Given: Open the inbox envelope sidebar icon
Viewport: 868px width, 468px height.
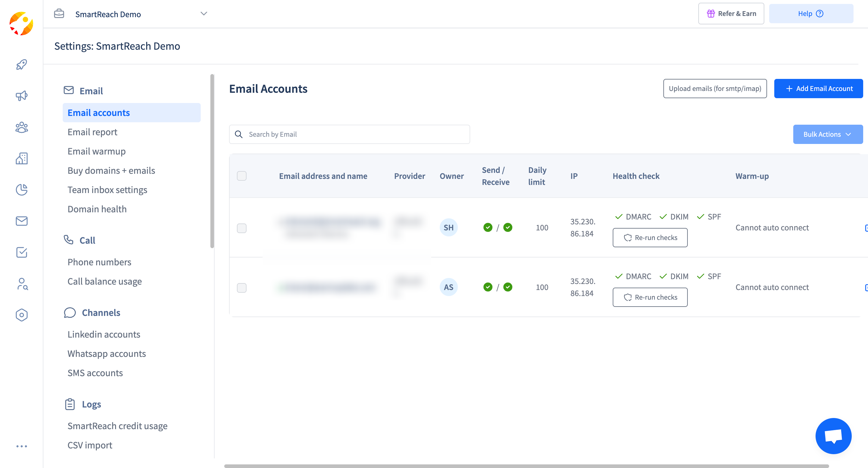Looking at the screenshot, I should point(22,221).
